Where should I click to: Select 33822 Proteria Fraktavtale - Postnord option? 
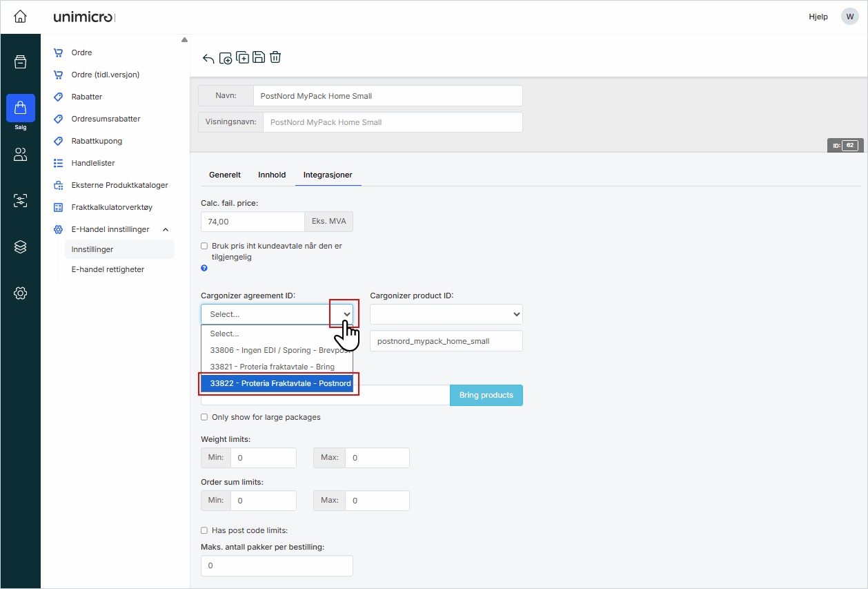[277, 383]
